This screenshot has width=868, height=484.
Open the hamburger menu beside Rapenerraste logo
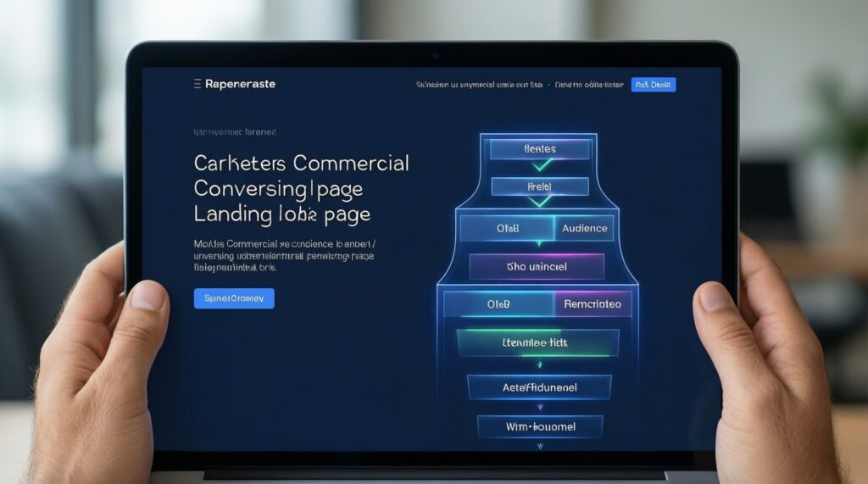click(197, 84)
